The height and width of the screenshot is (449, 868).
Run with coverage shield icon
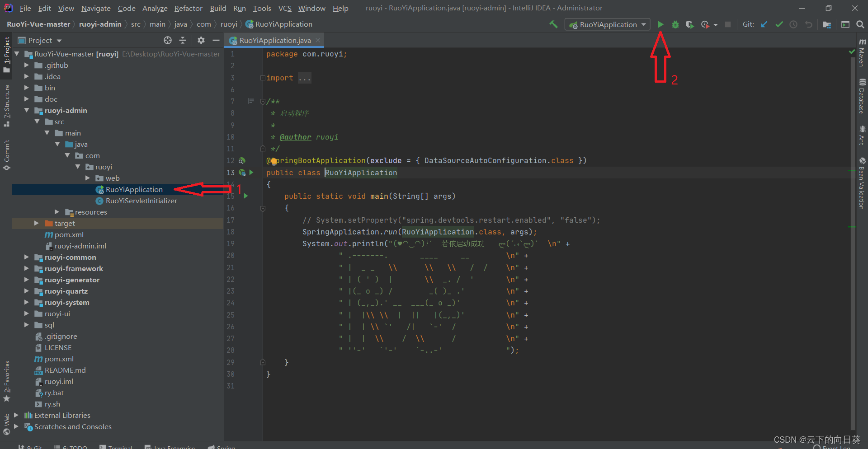pos(689,24)
